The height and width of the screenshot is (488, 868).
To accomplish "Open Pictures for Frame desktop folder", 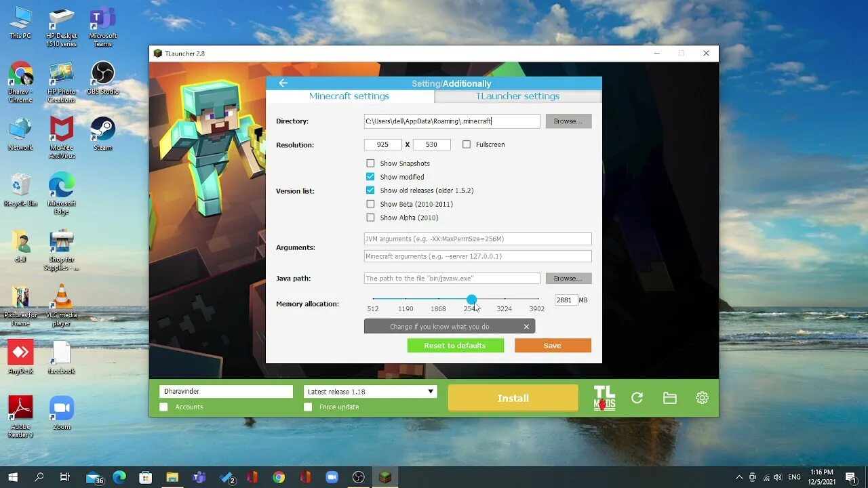I will point(20,306).
